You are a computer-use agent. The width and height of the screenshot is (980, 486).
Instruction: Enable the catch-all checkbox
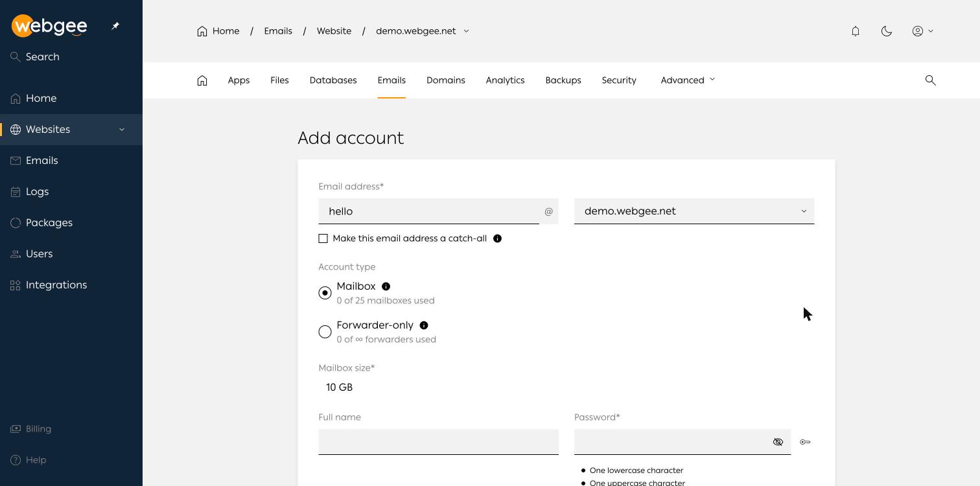pos(323,238)
